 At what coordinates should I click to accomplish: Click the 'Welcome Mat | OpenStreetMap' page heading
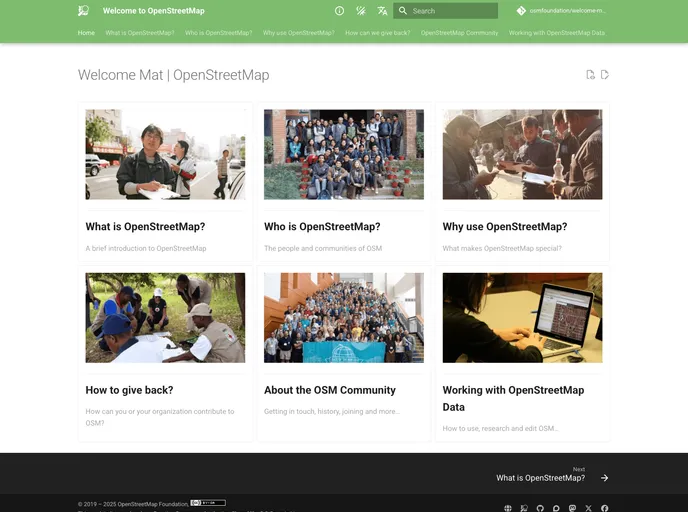[x=173, y=75]
